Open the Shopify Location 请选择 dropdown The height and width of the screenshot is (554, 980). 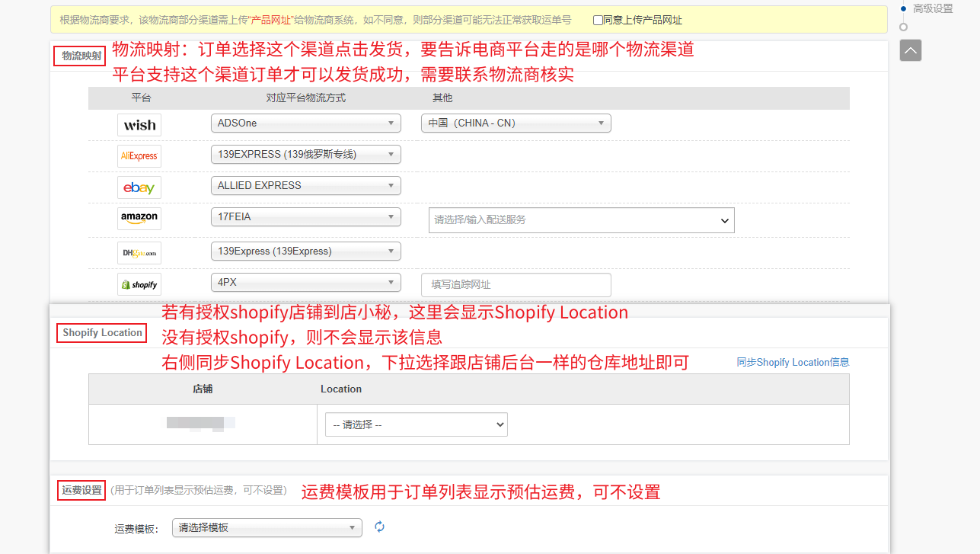coord(416,424)
